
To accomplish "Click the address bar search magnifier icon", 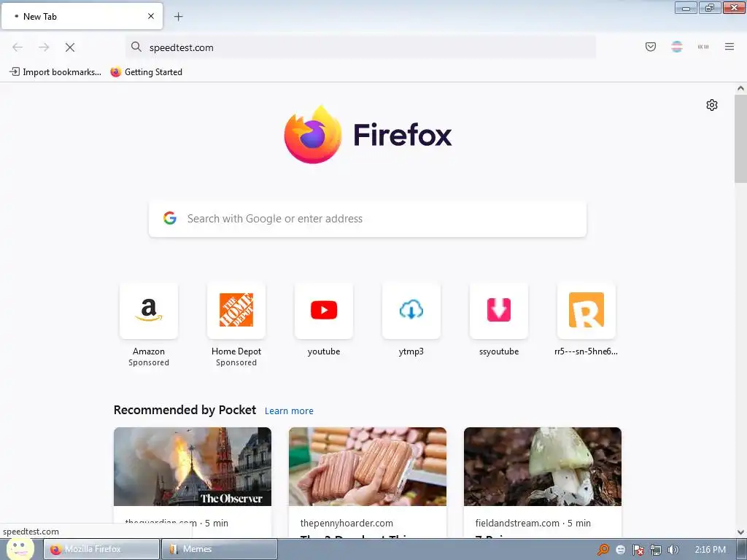I will pyautogui.click(x=136, y=47).
